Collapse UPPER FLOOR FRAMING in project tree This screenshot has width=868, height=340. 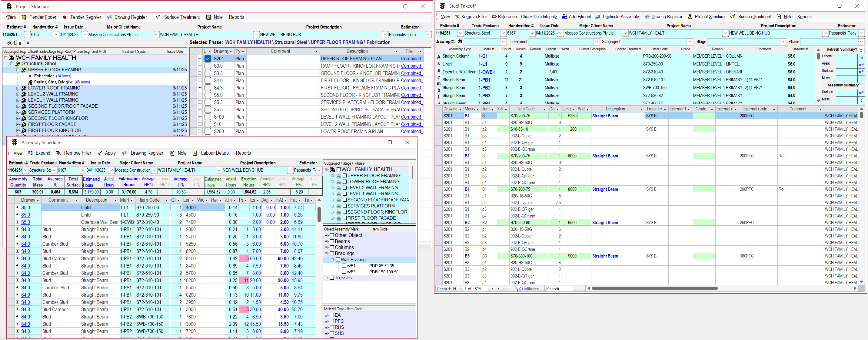click(x=18, y=70)
